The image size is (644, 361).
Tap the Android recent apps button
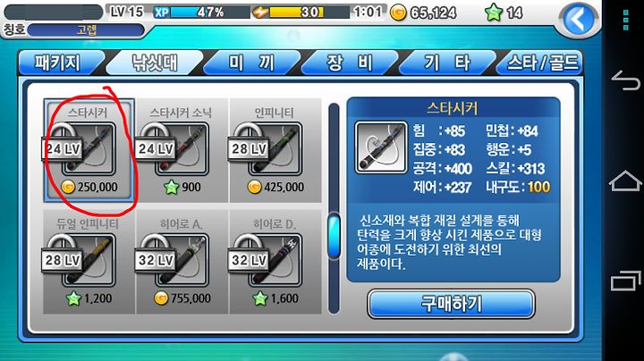pos(625,281)
